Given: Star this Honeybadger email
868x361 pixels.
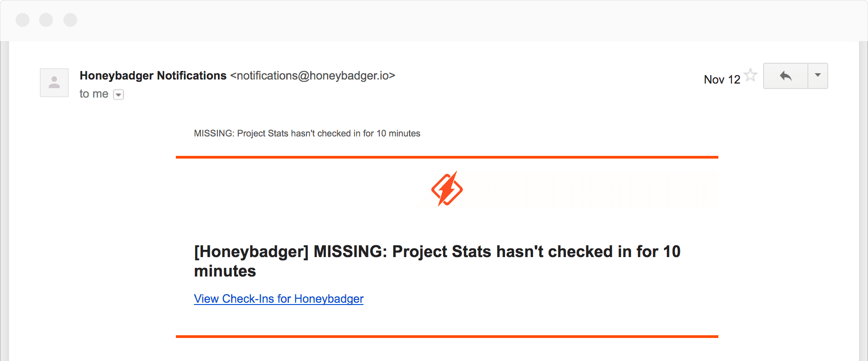Looking at the screenshot, I should (750, 75).
